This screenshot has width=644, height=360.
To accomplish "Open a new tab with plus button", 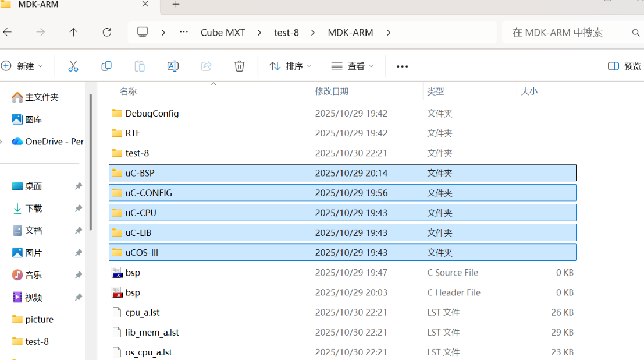I will click(x=176, y=5).
